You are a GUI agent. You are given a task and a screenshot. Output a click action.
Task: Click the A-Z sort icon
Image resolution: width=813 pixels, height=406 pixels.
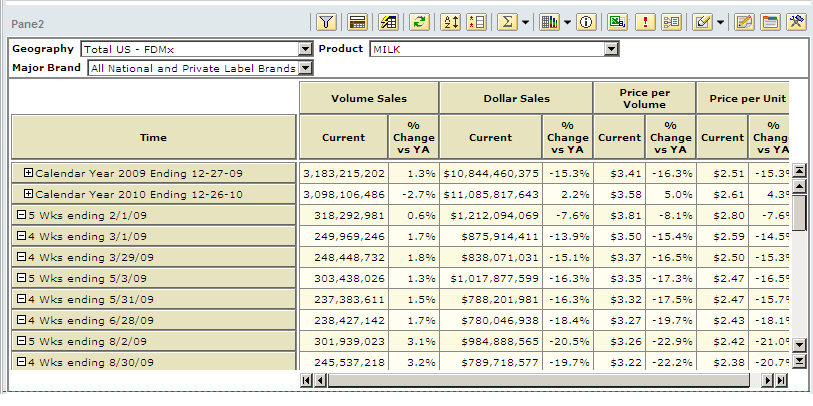pyautogui.click(x=450, y=22)
